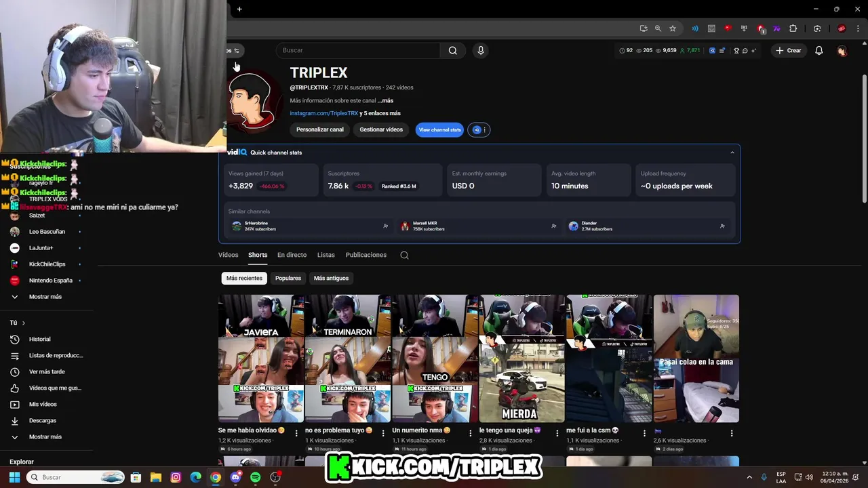The image size is (868, 488).
Task: Open options menu for le tengo una queja short
Action: coord(557,433)
